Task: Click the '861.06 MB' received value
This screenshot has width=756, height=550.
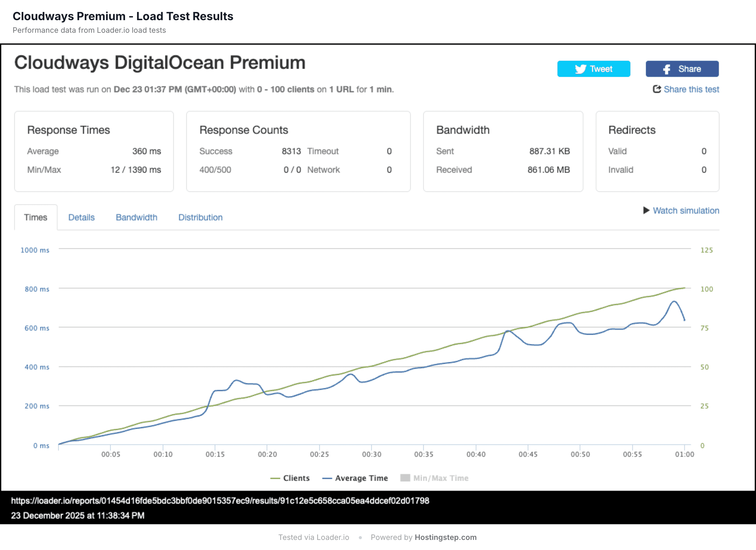Action: coord(549,170)
